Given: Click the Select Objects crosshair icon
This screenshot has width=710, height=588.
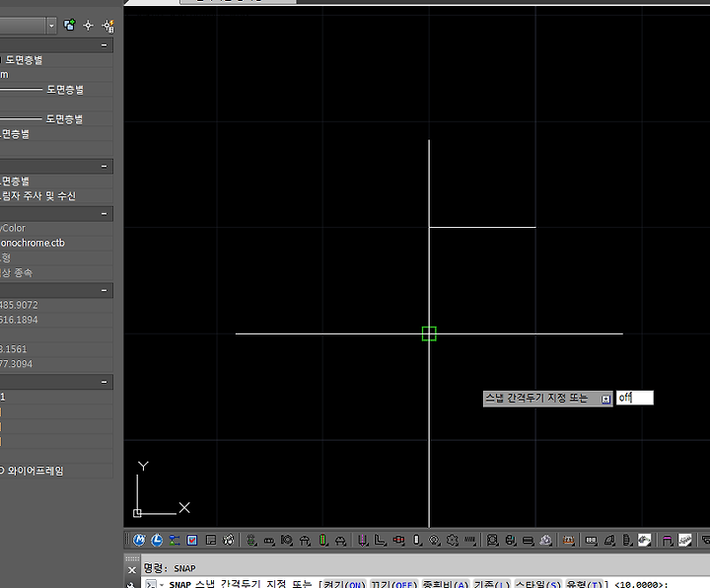Looking at the screenshot, I should (x=89, y=26).
